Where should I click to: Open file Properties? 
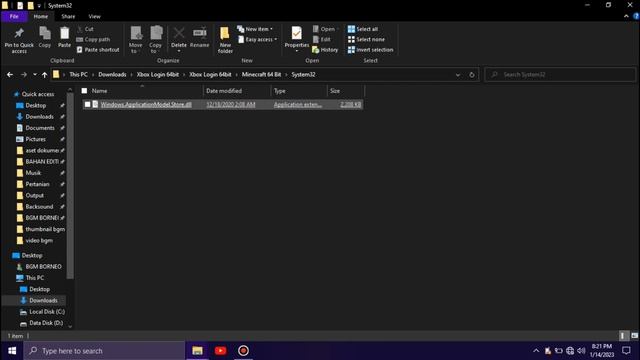297,39
